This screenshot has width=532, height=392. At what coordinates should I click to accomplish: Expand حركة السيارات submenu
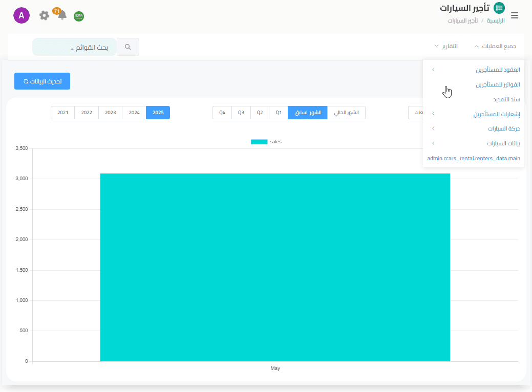tap(476, 128)
